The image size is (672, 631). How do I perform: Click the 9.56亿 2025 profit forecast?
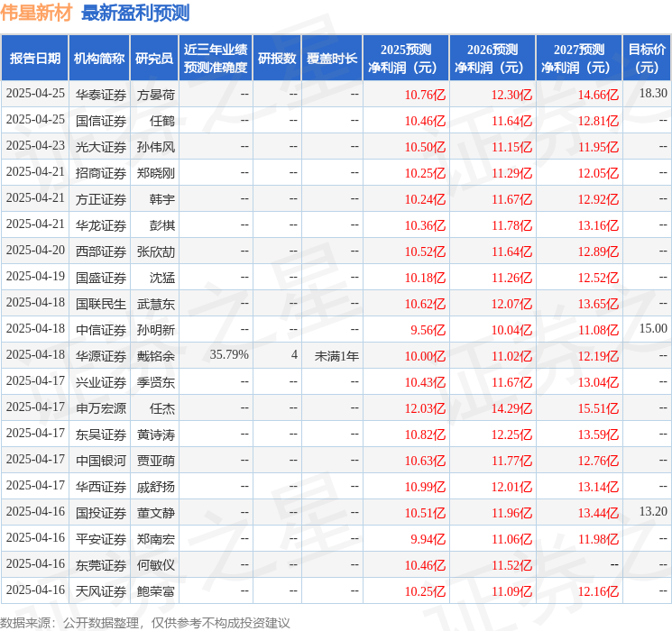point(428,329)
